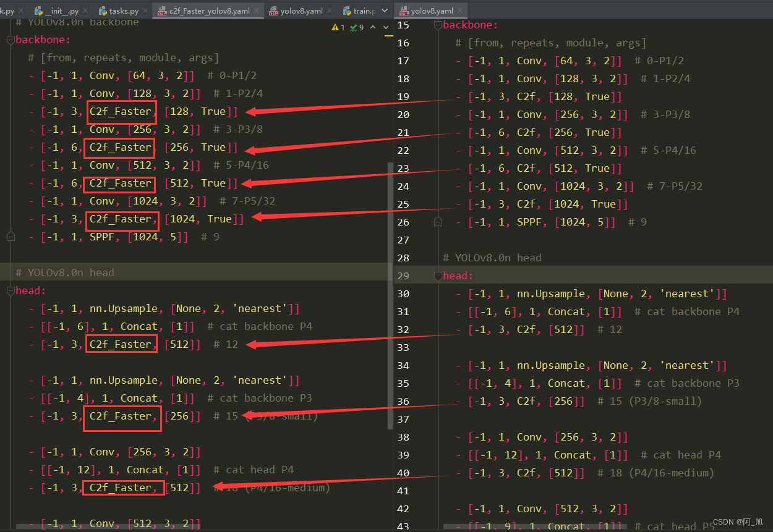Click '# cat backbone P3' comment on line 35

(687, 383)
